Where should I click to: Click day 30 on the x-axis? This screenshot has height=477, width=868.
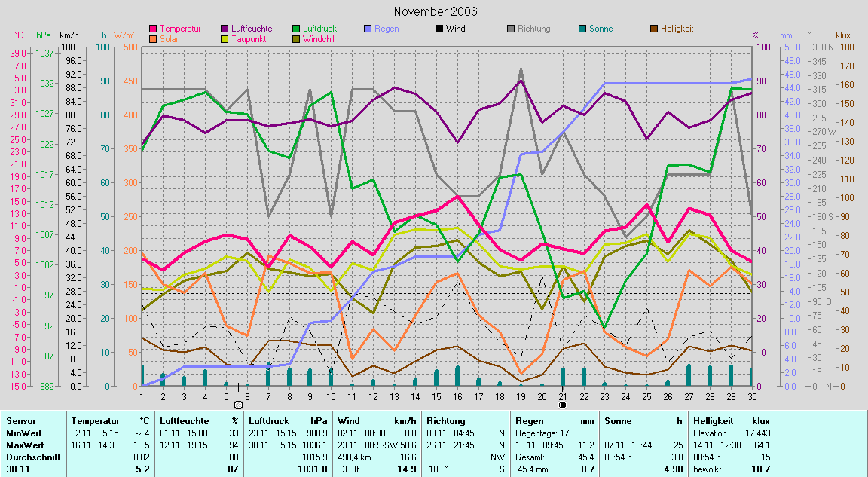(751, 396)
